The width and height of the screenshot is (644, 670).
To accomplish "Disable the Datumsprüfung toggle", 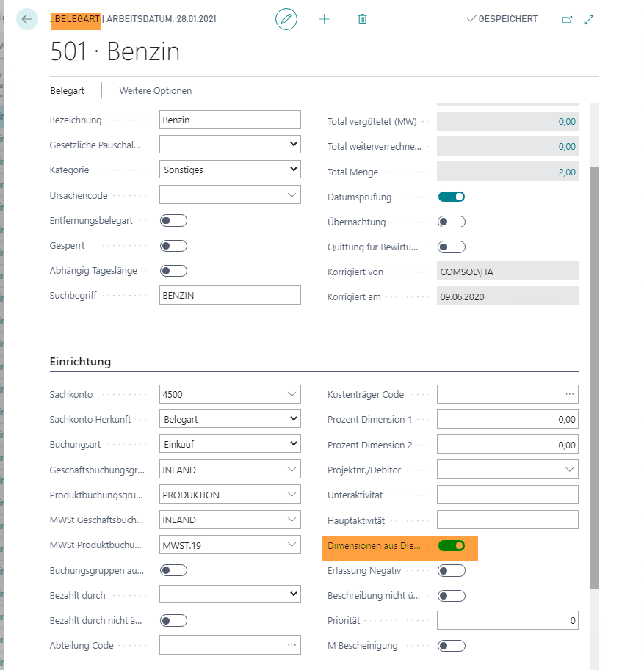I will point(452,197).
